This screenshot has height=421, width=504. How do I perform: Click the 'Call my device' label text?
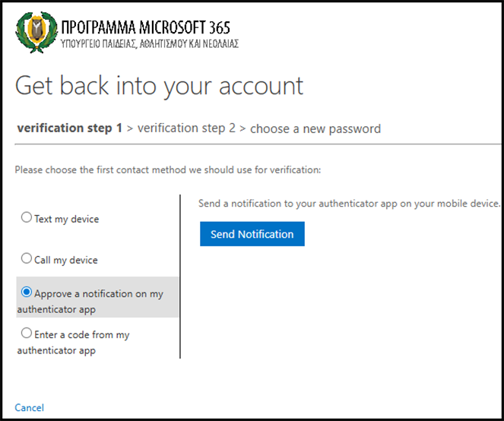(x=66, y=260)
